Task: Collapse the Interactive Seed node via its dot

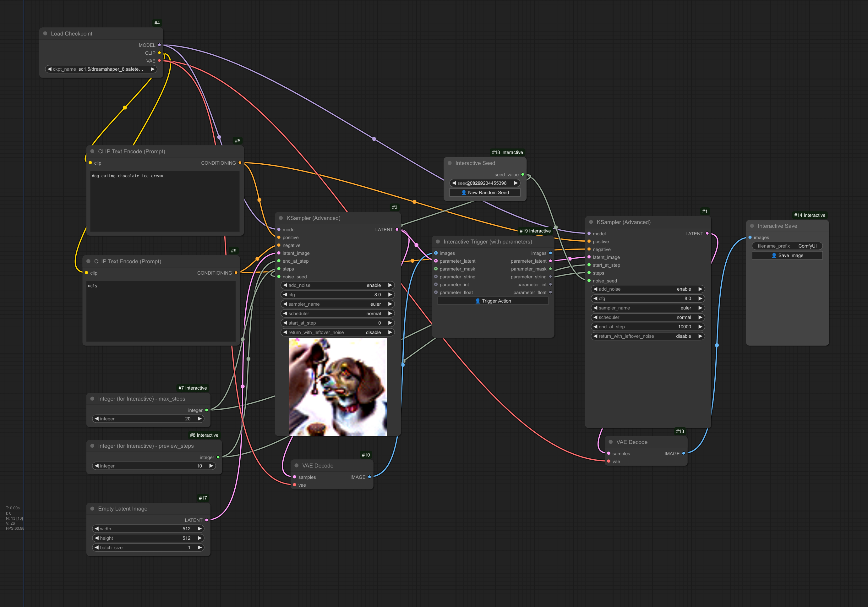Action: coord(450,163)
